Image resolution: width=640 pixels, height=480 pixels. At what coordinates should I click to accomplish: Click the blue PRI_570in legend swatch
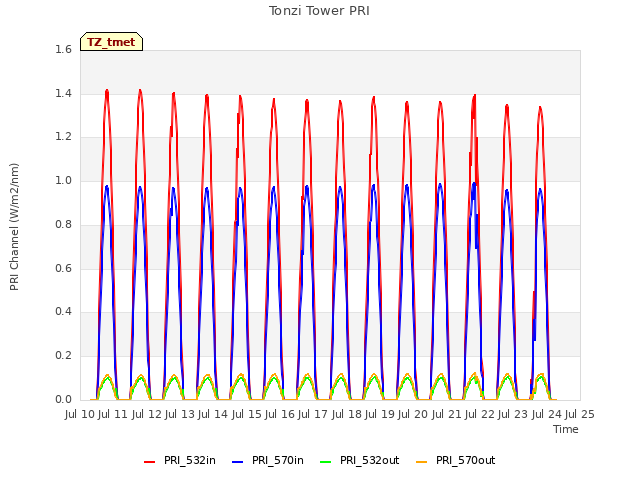(238, 462)
